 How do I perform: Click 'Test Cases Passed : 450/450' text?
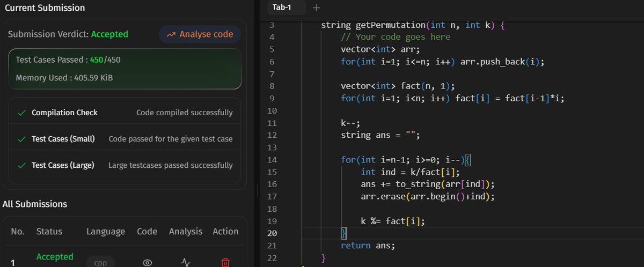click(68, 60)
